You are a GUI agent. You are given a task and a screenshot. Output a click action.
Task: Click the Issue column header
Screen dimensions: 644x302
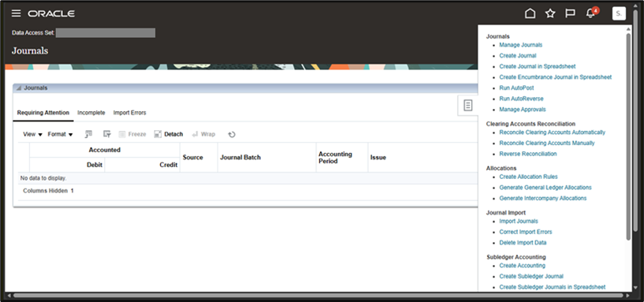click(423, 158)
